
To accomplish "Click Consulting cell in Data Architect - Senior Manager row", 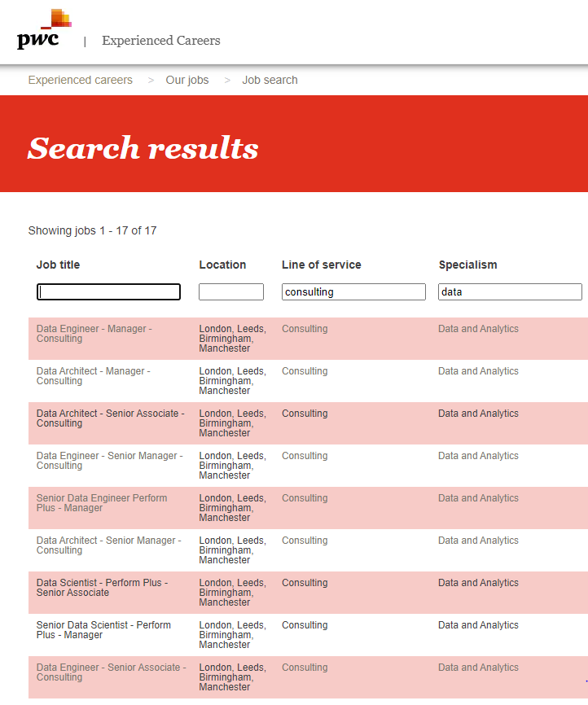I will coord(305,540).
